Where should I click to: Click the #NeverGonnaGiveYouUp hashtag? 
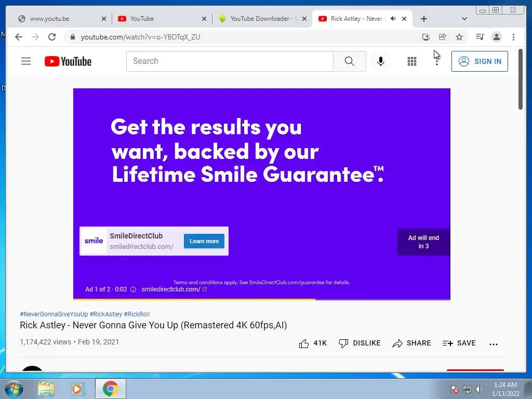pyautogui.click(x=54, y=314)
